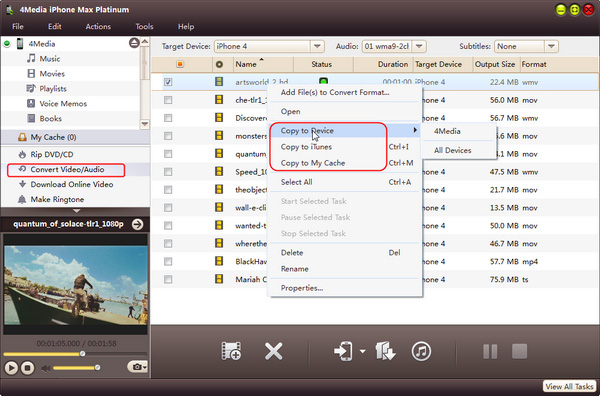Select 4Media in the Copy to Device submenu
Image resolution: width=600 pixels, height=396 pixels.
(x=458, y=131)
